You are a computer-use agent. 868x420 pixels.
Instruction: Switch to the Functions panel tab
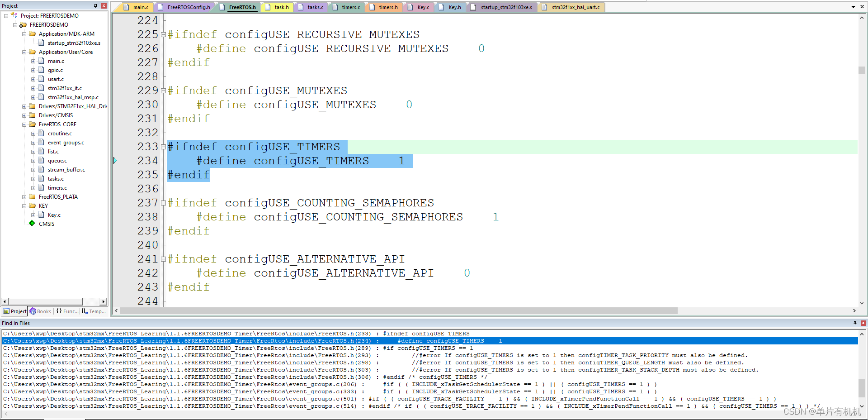coord(67,311)
